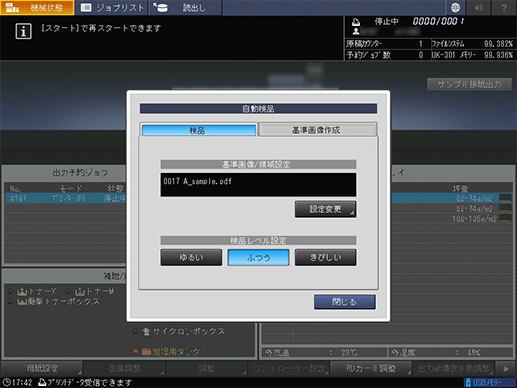Click the 0017 A_sample.pdf field
517x388 pixels.
click(258, 185)
